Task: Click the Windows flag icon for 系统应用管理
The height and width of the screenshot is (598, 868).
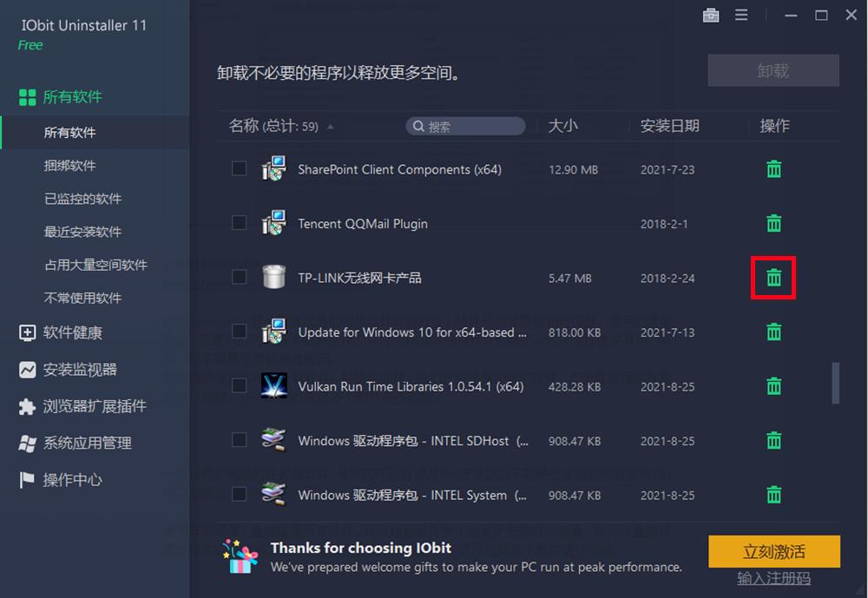Action: [27, 443]
